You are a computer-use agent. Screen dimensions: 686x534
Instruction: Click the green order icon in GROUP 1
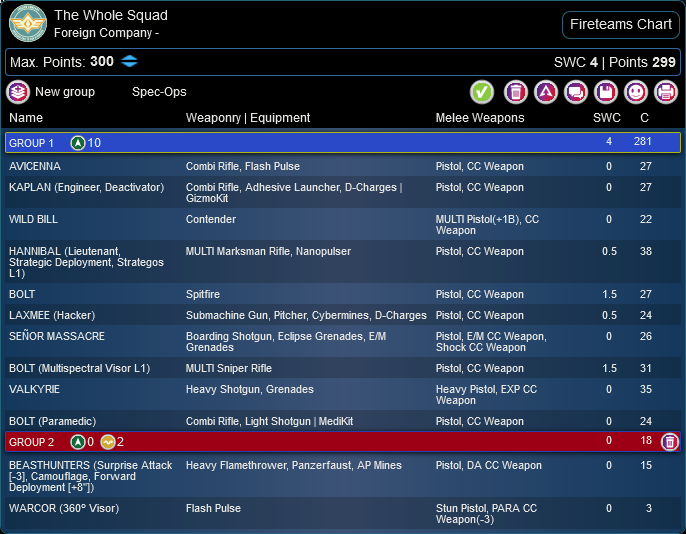click(78, 143)
